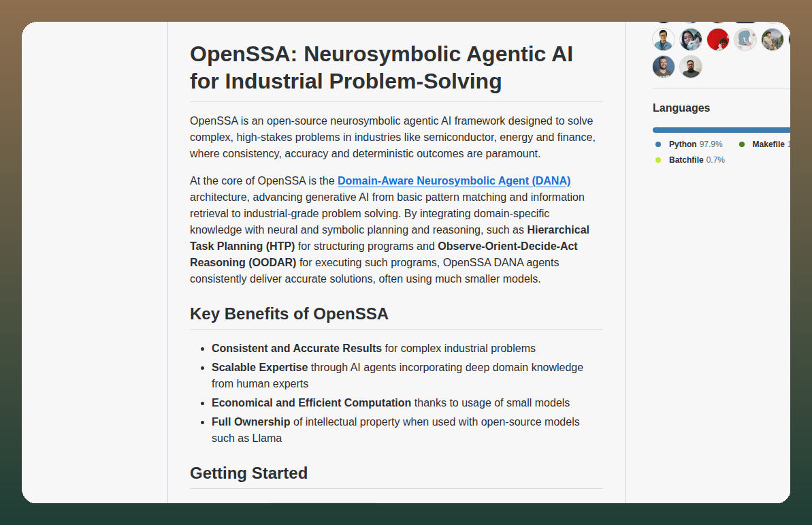Click the blue language distribution bar
812x525 pixels.
[721, 130]
